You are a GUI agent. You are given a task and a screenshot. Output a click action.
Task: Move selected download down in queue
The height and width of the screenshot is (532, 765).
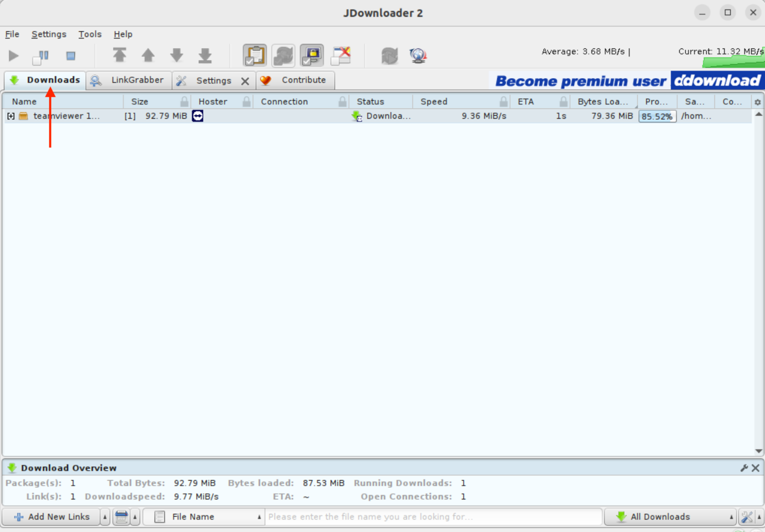[x=177, y=55]
